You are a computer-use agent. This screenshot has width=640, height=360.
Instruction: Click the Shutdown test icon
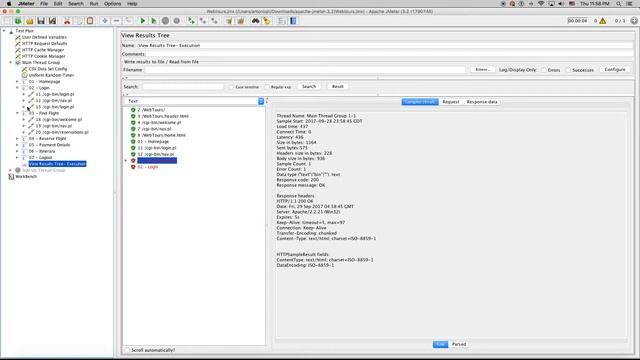click(x=177, y=21)
